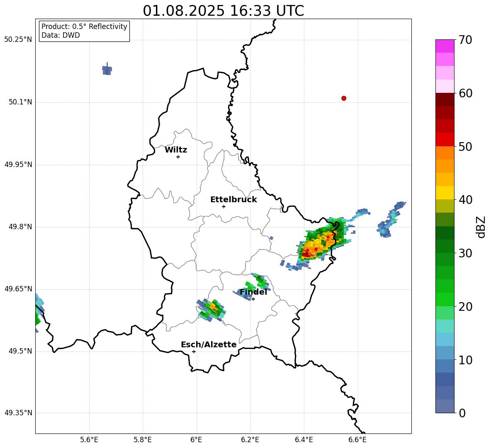Click the Findel label
Screen dimensions: 491x448
click(x=253, y=292)
